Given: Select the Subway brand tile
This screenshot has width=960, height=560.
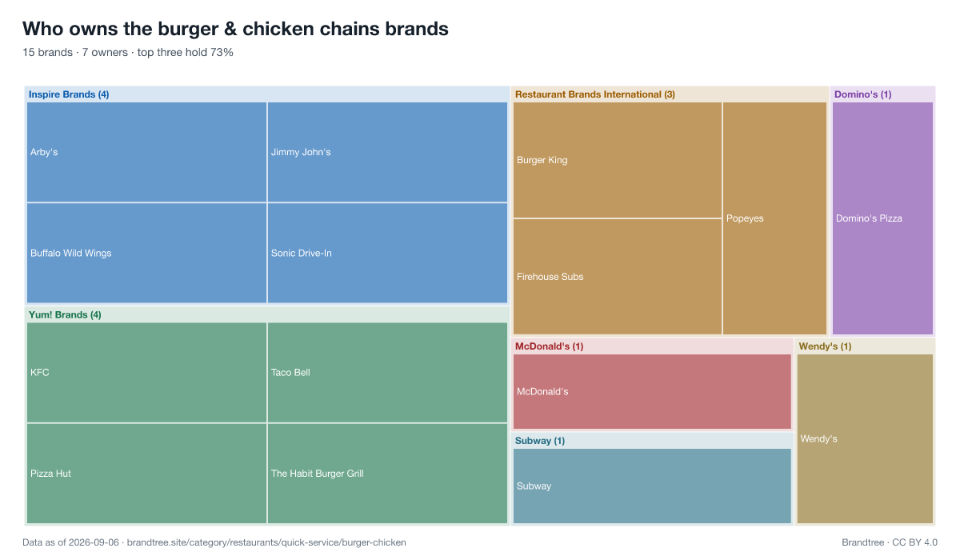Looking at the screenshot, I should click(652, 486).
